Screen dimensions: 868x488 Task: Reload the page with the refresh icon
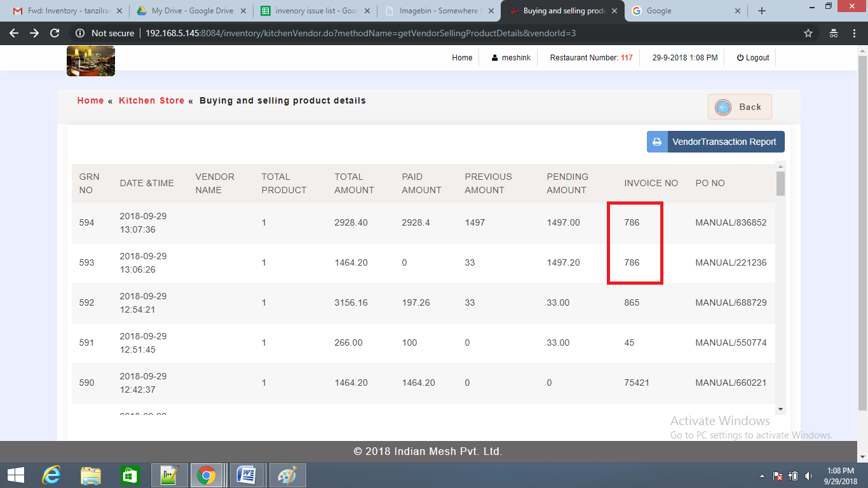coord(55,33)
